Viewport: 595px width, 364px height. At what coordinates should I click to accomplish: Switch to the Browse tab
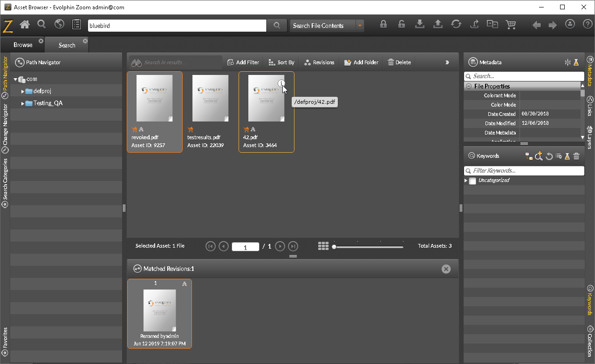(x=23, y=45)
